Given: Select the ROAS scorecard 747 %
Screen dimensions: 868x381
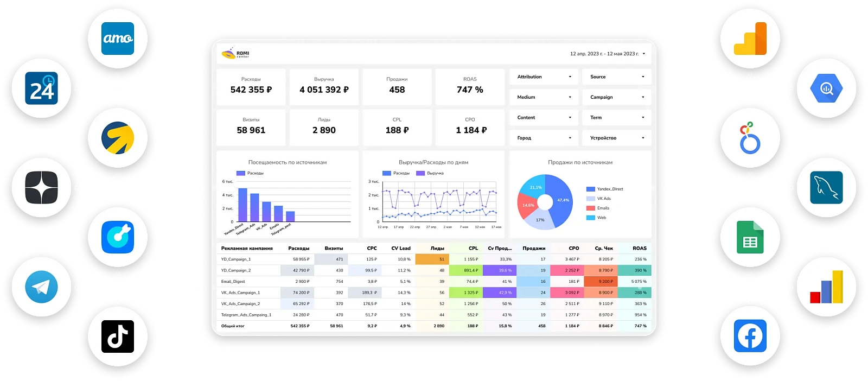Looking at the screenshot, I should pos(470,87).
